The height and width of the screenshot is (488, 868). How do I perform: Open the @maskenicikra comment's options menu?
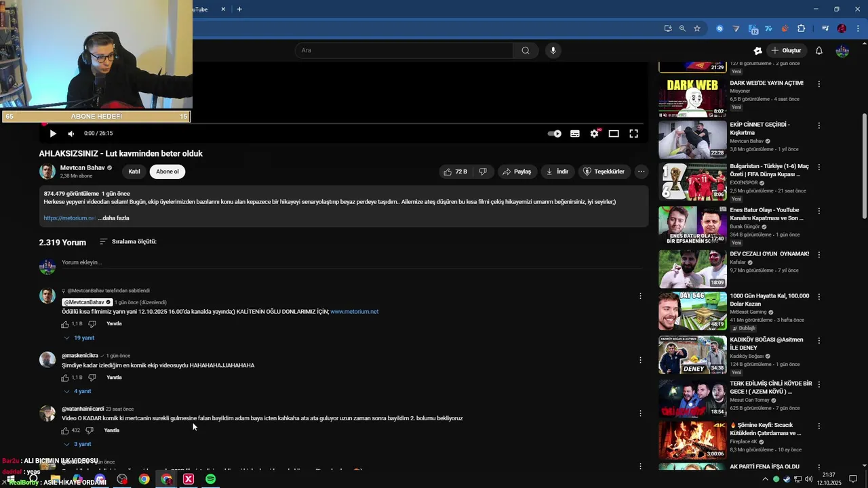pyautogui.click(x=640, y=360)
